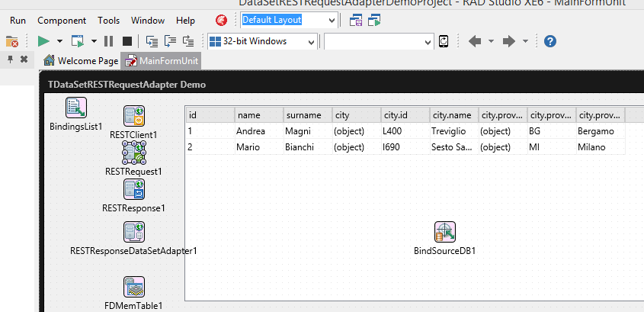644x312 pixels.
Task: Select the BindSourceDB1 component
Action: (445, 232)
